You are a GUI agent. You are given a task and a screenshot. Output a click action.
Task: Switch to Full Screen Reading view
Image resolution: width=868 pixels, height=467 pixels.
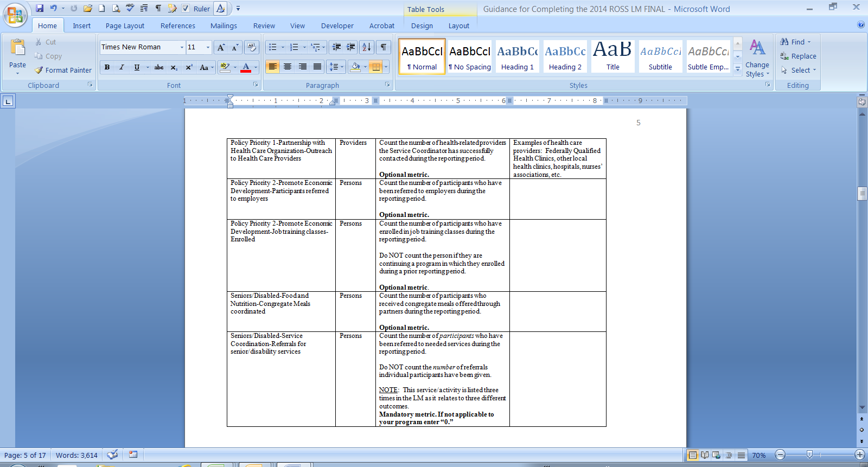704,455
